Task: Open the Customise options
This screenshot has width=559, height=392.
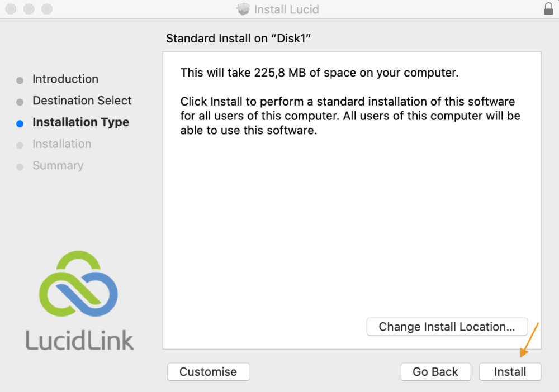Action: 209,372
